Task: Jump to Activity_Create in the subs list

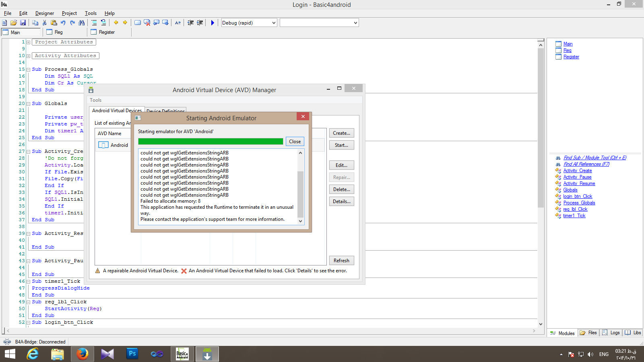Action: point(577,171)
